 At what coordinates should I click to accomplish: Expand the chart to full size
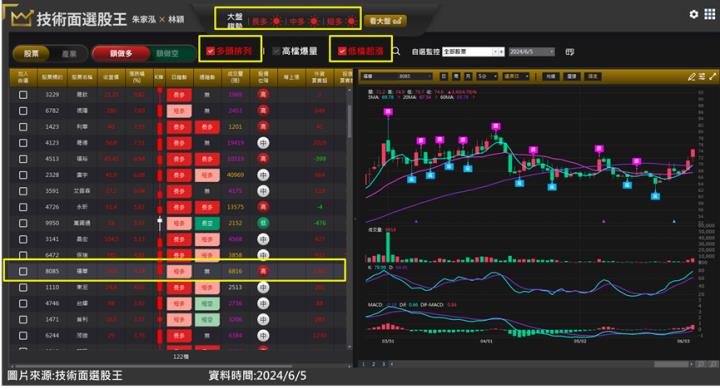click(713, 77)
